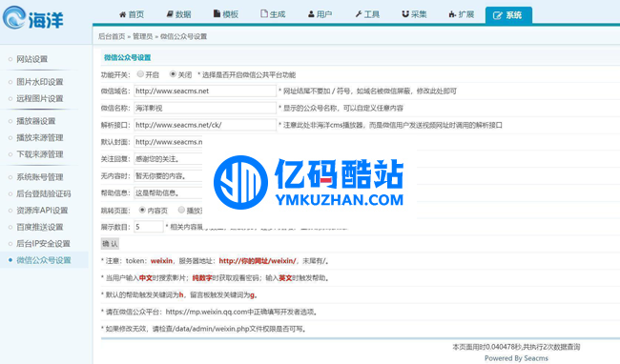The height and width of the screenshot is (364, 620).
Task: Click the 展示数目 input field
Action: (x=148, y=227)
